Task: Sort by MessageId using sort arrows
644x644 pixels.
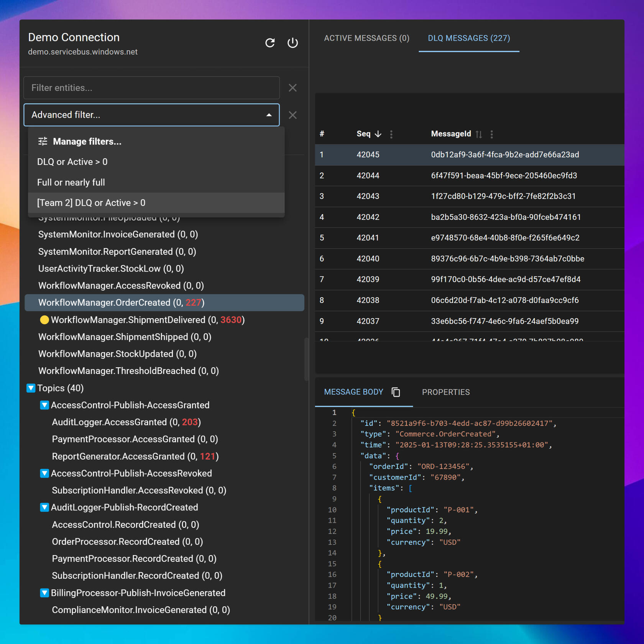Action: click(479, 134)
